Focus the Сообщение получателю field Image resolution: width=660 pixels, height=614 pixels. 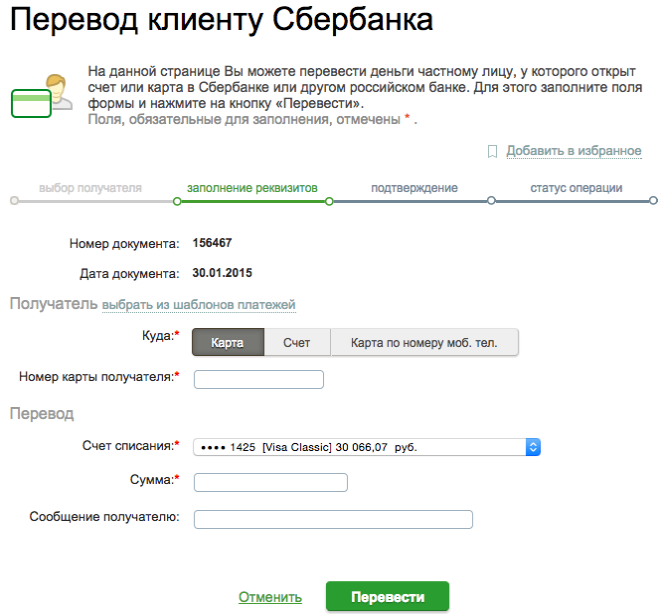click(x=333, y=519)
